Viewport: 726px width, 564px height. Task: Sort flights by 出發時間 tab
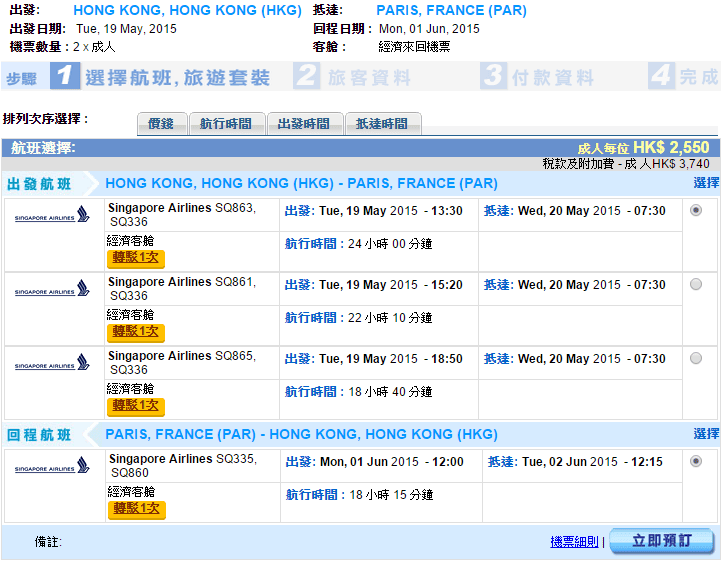pos(304,124)
